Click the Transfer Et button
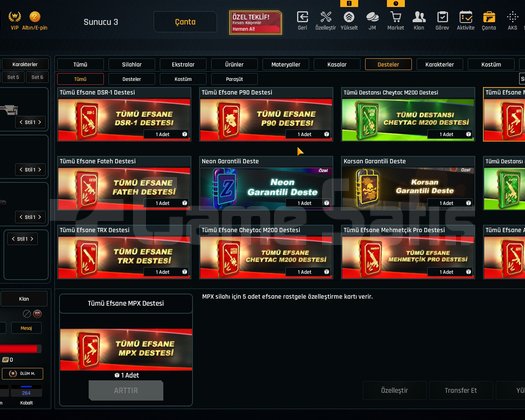This screenshot has width=525, height=420. 461,391
